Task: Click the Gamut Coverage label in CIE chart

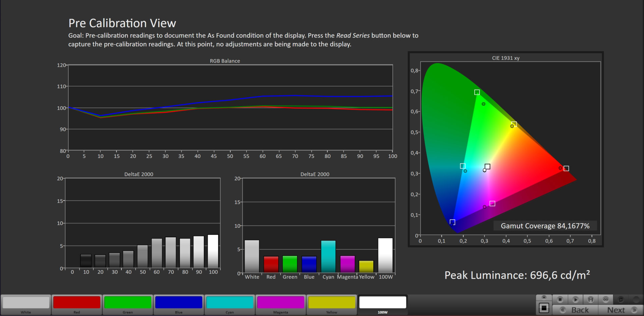Action: point(545,226)
